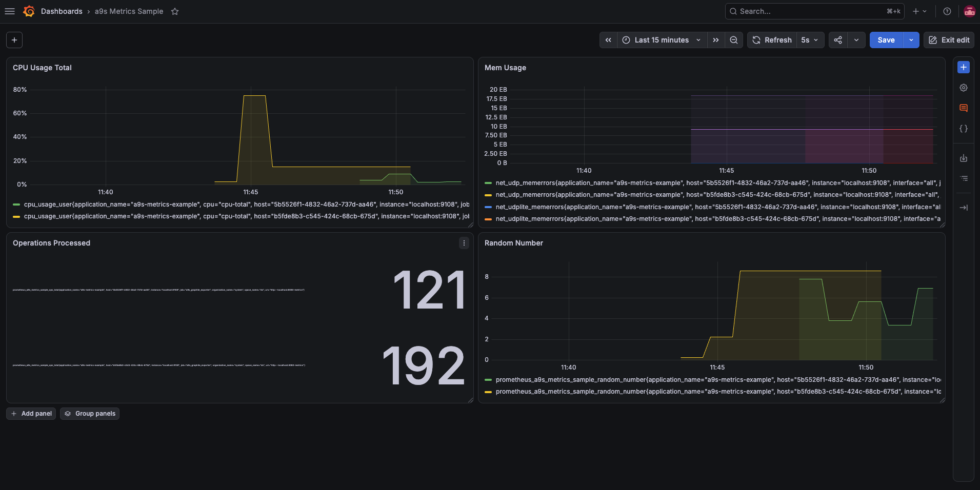The image size is (980, 490).
Task: Expand the Save button dropdown arrow
Action: [911, 40]
